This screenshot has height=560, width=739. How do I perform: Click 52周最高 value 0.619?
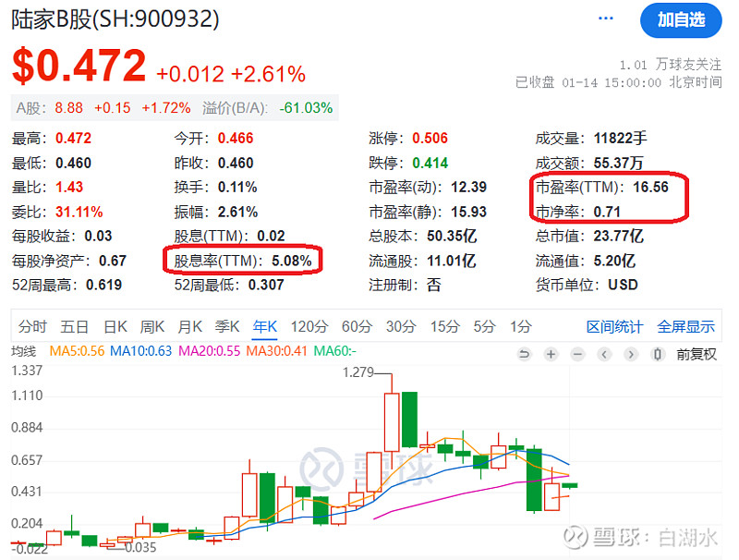tap(103, 285)
